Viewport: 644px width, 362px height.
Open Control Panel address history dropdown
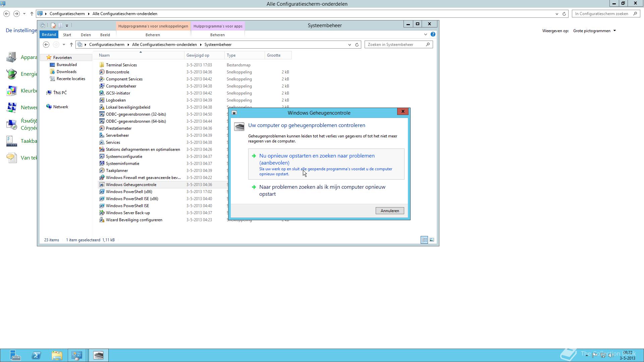coord(557,14)
